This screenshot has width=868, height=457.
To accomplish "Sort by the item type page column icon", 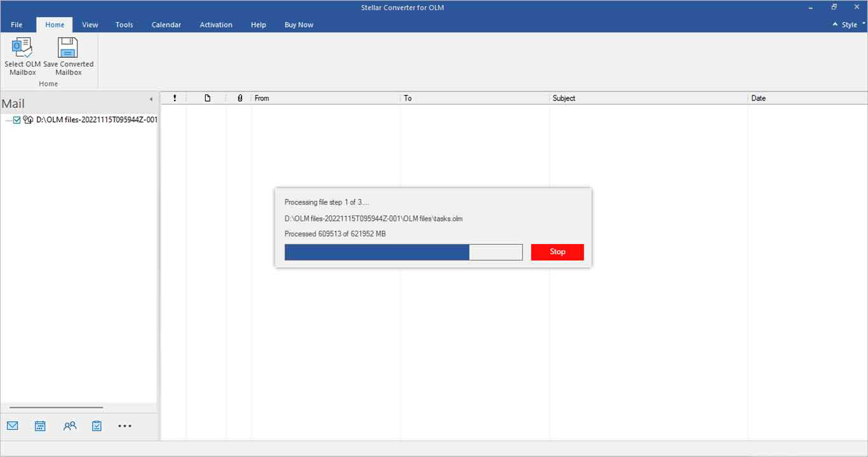I will coord(207,99).
